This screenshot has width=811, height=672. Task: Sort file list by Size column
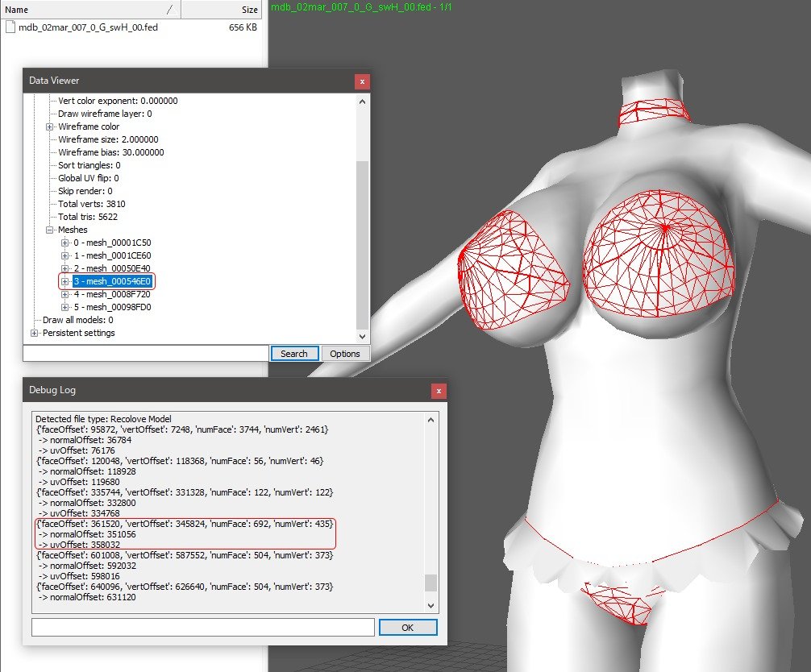click(x=222, y=10)
